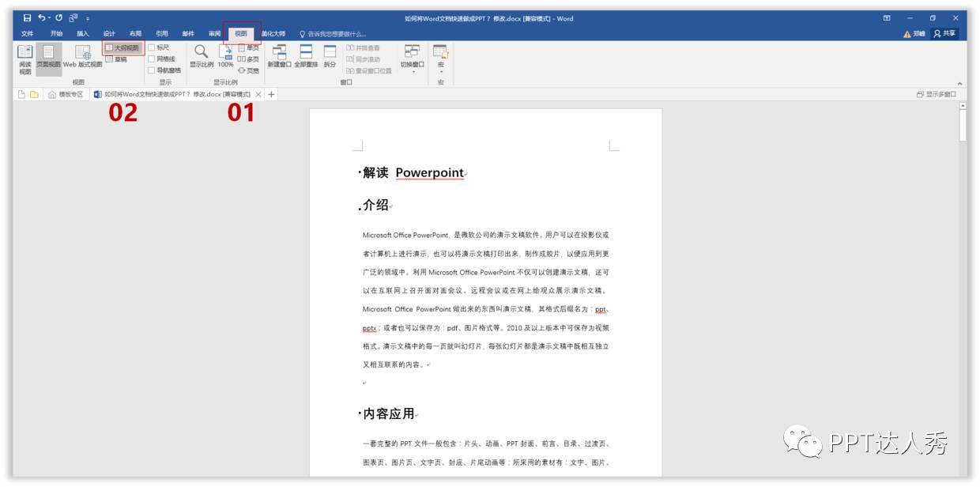
Task: Select the View tab (视图)
Action: click(241, 34)
